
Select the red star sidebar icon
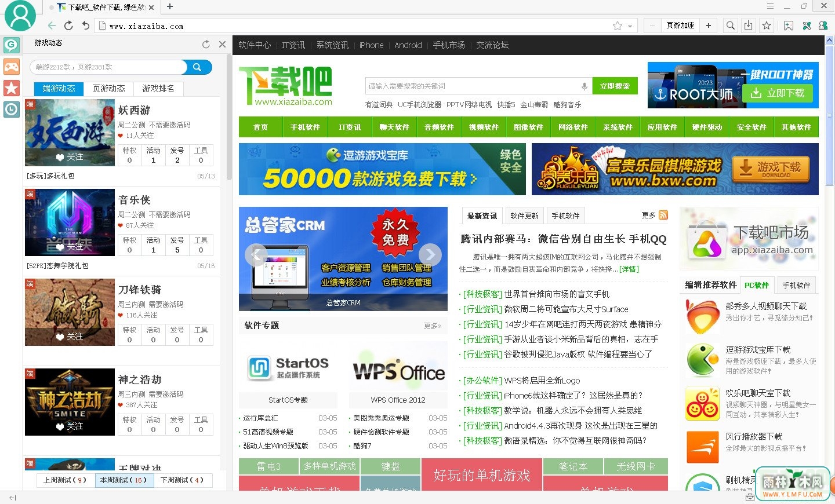coord(12,87)
